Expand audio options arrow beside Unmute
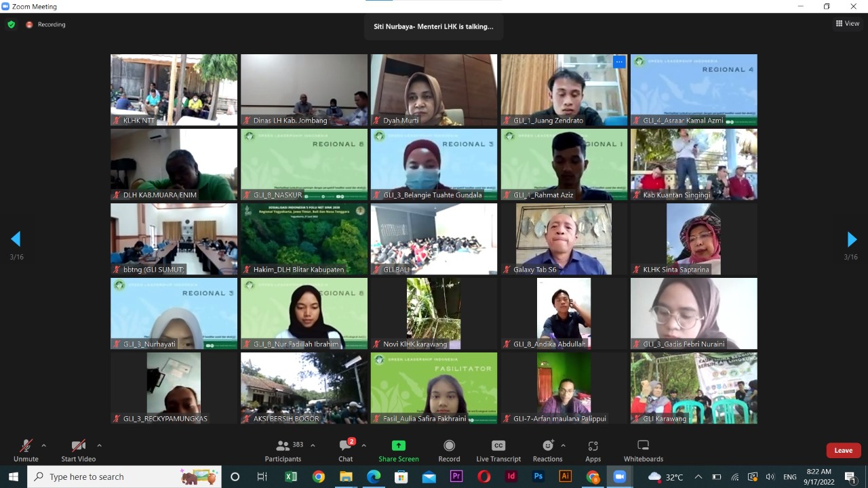The image size is (868, 488). tap(44, 445)
